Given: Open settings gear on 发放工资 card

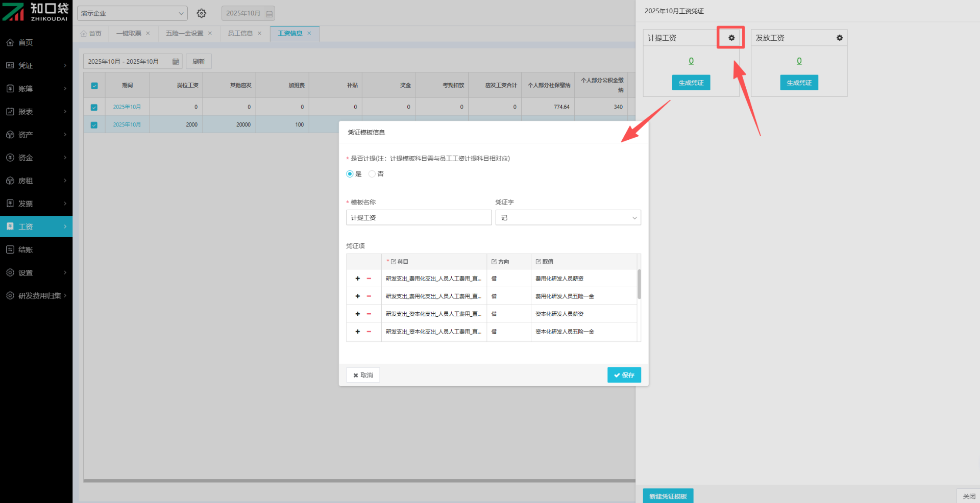Looking at the screenshot, I should pos(839,38).
